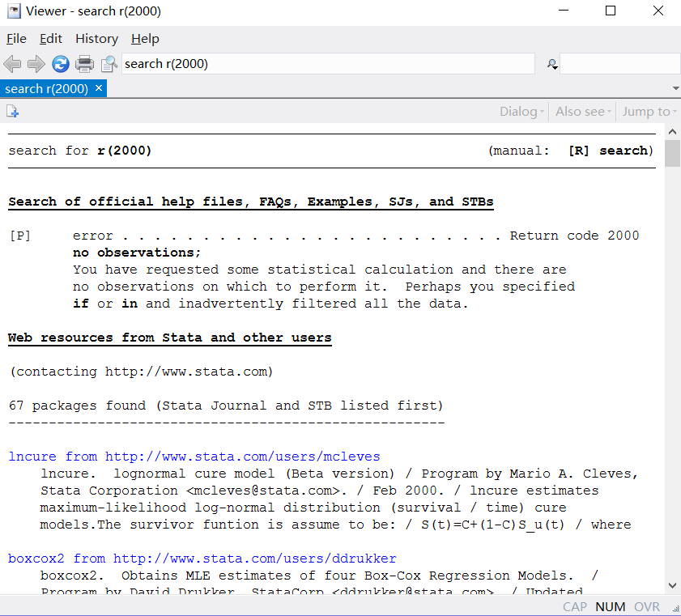Click the new tab page icon

pos(12,112)
